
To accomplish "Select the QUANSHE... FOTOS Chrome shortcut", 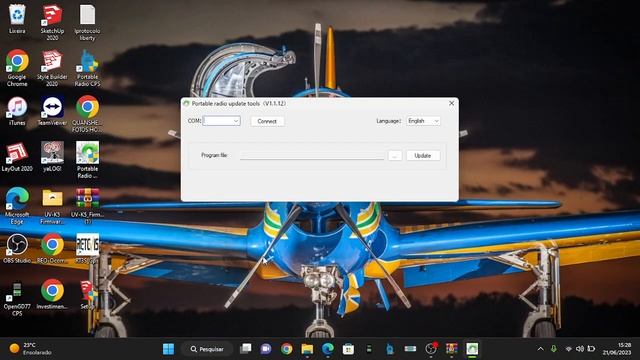I will 87,114.
